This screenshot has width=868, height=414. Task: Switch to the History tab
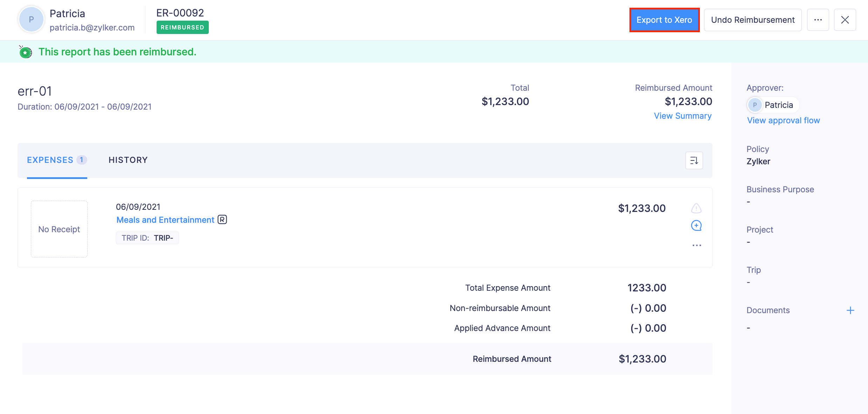point(128,160)
